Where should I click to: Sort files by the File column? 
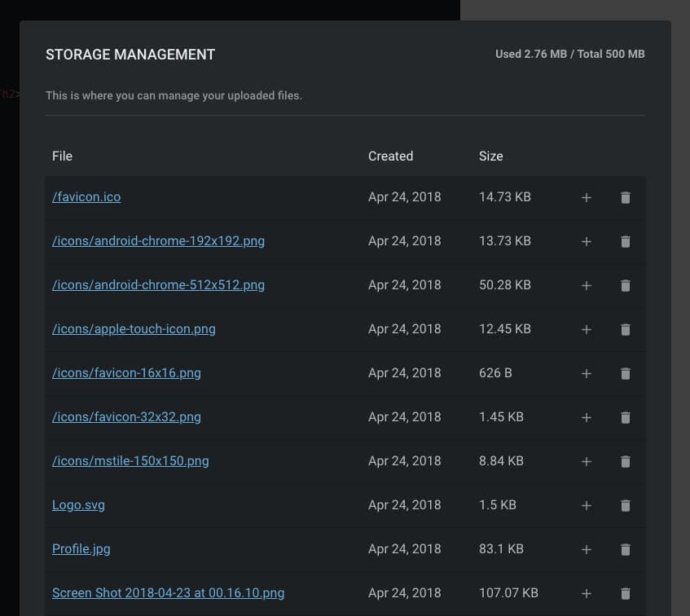point(62,156)
